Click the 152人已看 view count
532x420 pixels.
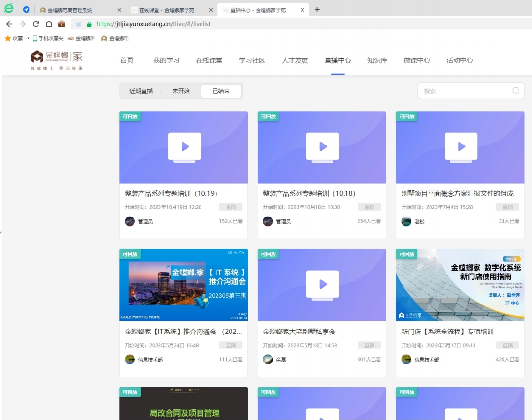coord(230,221)
